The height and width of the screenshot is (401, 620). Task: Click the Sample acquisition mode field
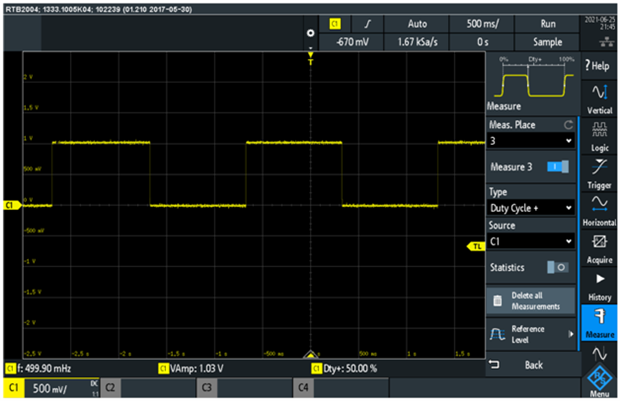click(548, 42)
